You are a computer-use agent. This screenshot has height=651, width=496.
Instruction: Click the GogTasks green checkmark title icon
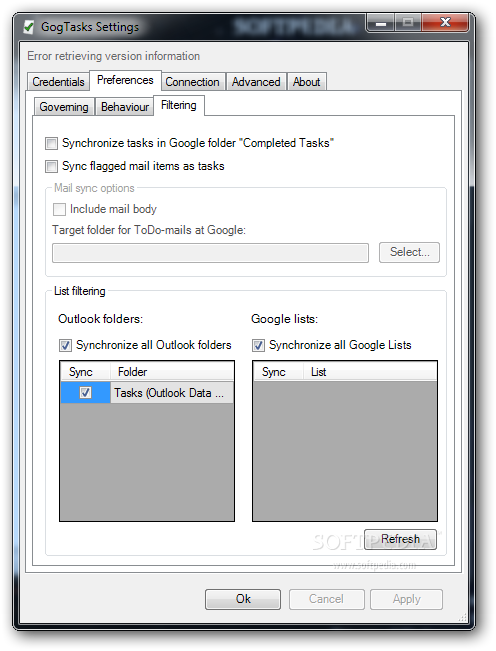[29, 27]
